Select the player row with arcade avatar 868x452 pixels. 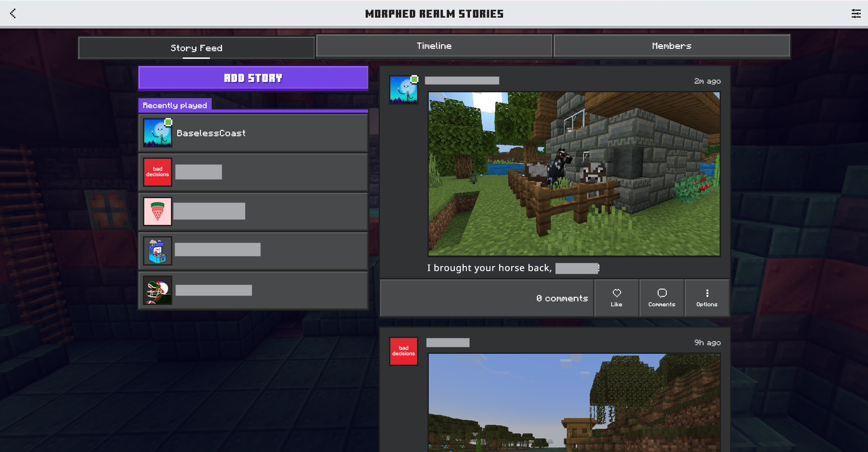coord(253,251)
